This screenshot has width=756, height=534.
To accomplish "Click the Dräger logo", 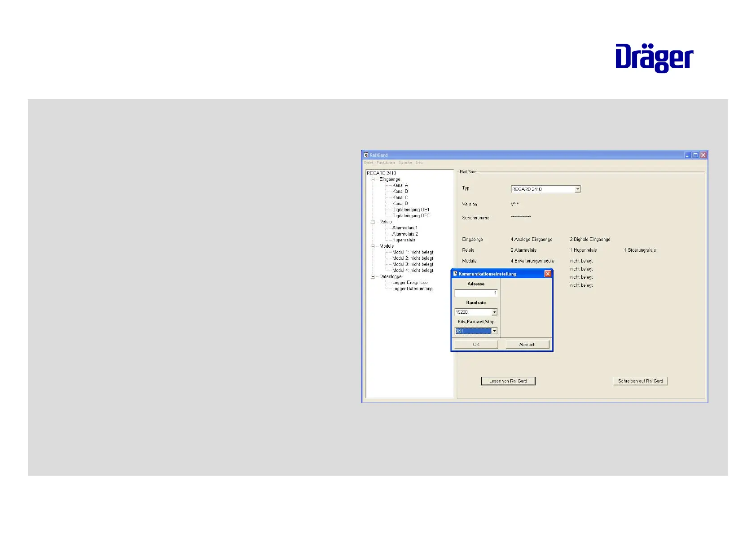I will click(654, 58).
